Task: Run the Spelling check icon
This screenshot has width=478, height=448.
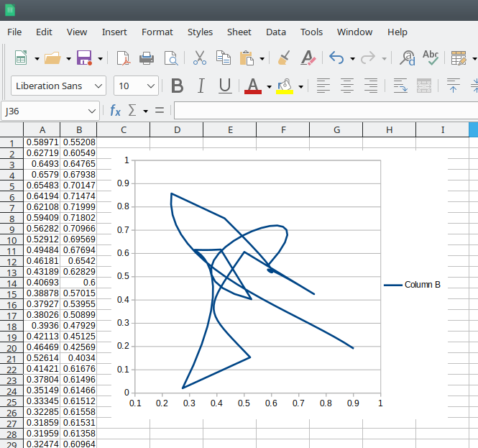Action: [x=431, y=58]
